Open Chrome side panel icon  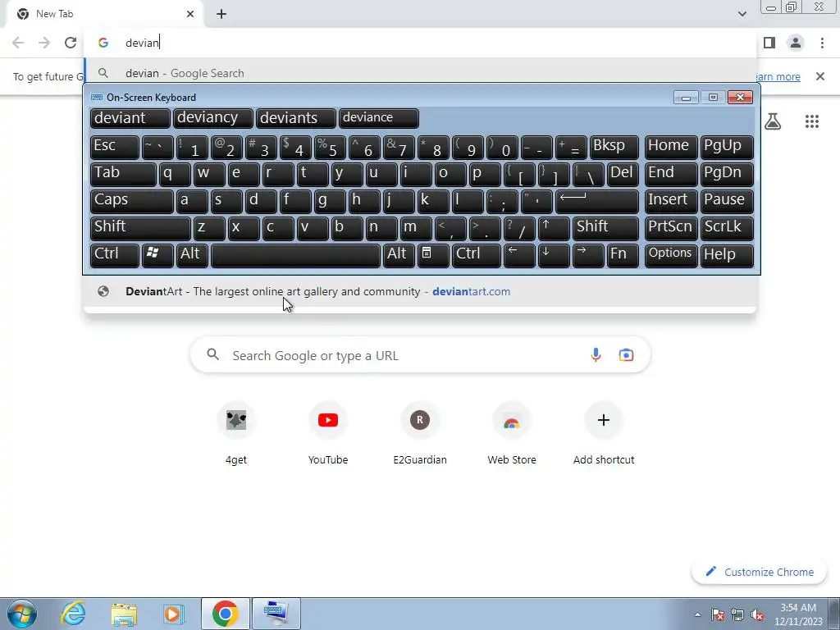click(769, 43)
